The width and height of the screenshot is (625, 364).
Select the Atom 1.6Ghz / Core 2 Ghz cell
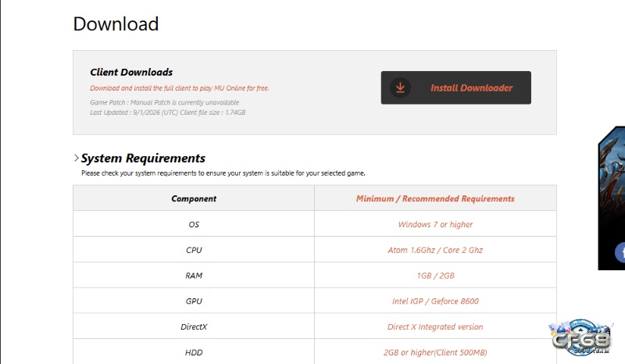pyautogui.click(x=435, y=250)
